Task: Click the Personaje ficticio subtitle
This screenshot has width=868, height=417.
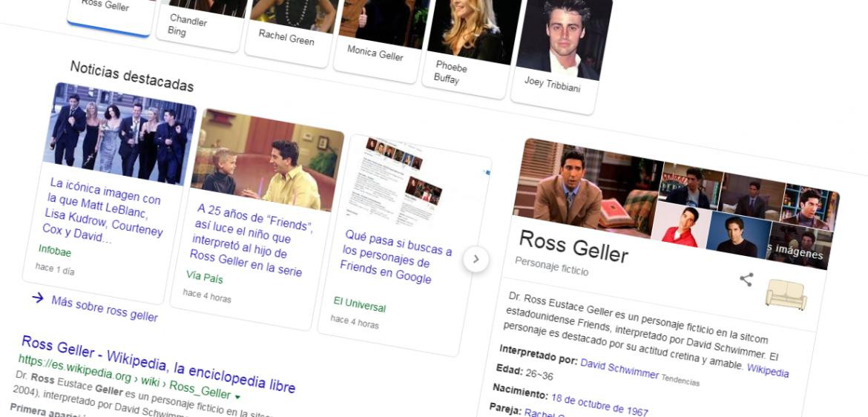Action: 551,266
